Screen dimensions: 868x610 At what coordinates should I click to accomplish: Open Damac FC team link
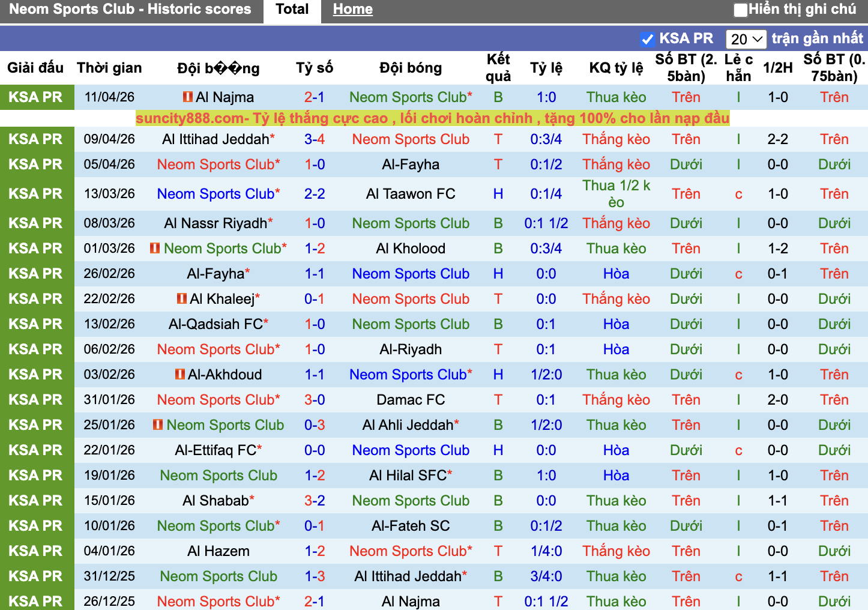tap(411, 400)
